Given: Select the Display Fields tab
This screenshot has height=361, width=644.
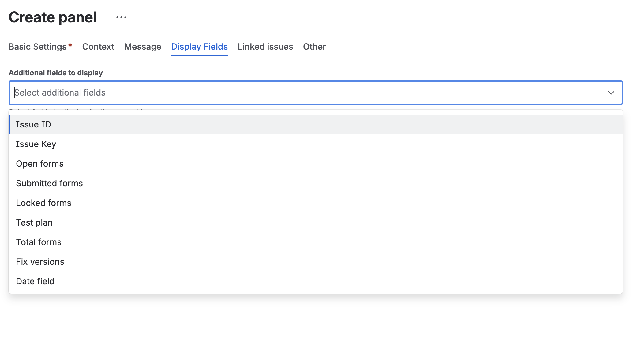Looking at the screenshot, I should click(199, 47).
